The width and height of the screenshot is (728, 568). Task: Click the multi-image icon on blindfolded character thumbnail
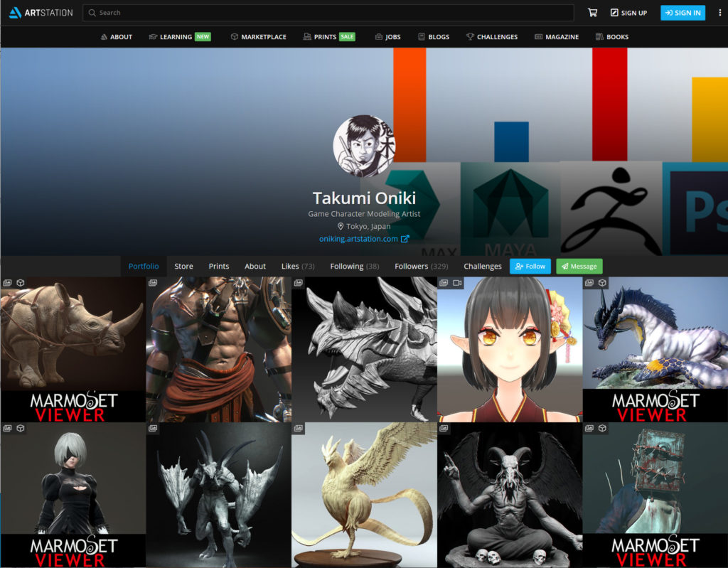[7, 428]
